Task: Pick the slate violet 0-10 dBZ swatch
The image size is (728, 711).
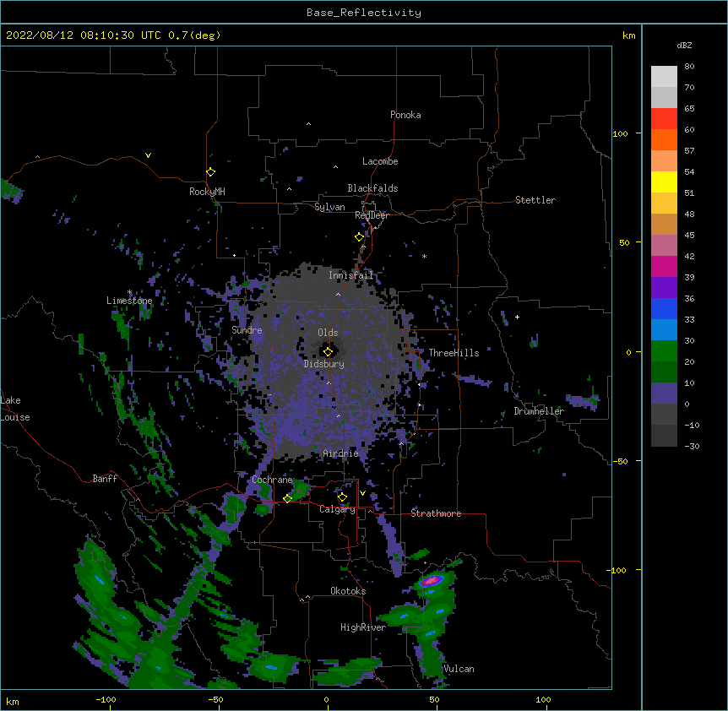Action: [664, 393]
